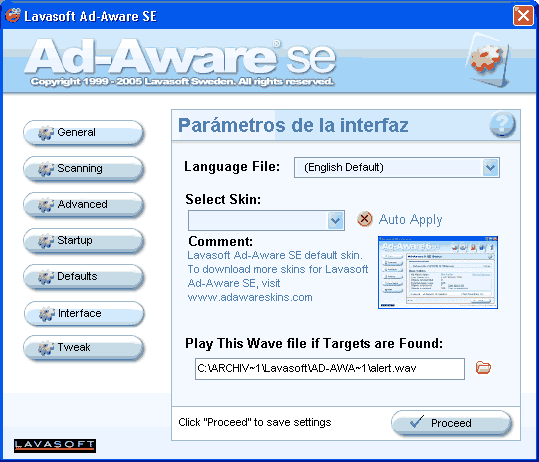
Task: Open the Startup settings section
Action: (x=83, y=240)
